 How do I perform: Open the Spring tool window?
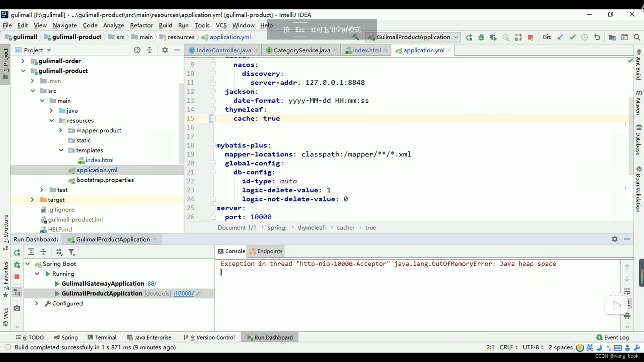[66, 337]
